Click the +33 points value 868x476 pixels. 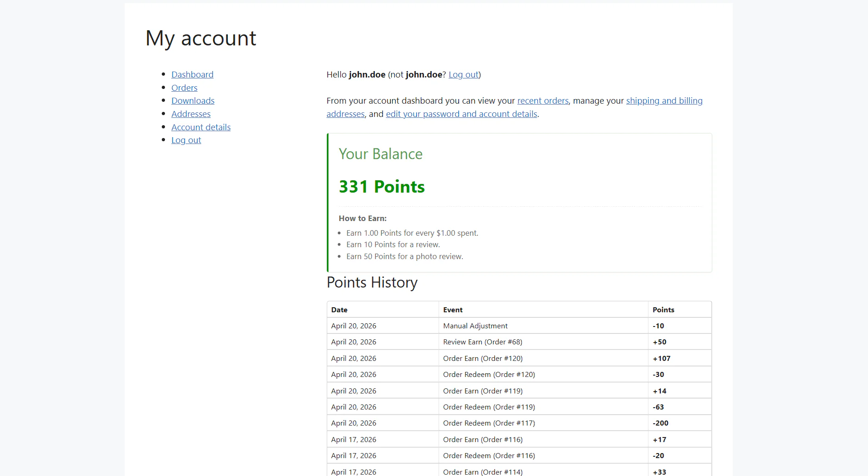pyautogui.click(x=659, y=472)
